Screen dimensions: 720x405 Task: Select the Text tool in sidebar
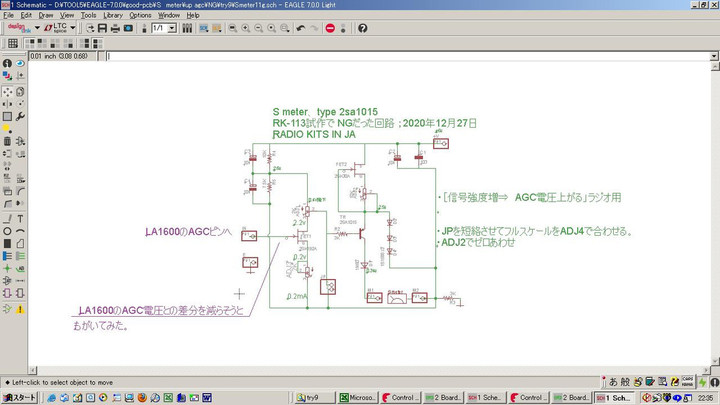pos(20,219)
